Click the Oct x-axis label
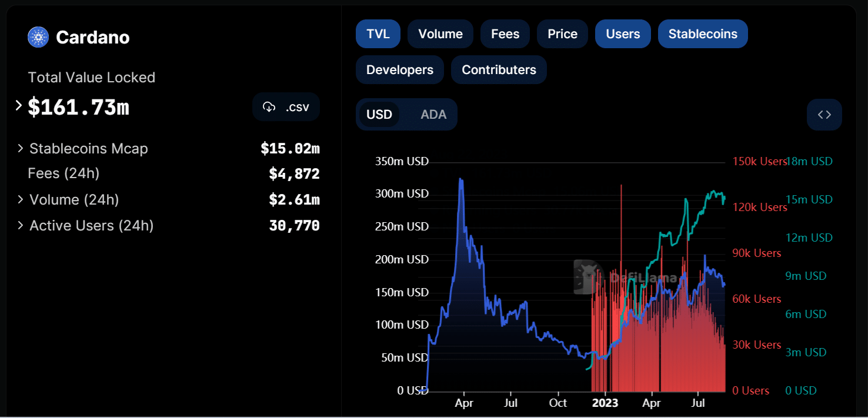 [557, 403]
